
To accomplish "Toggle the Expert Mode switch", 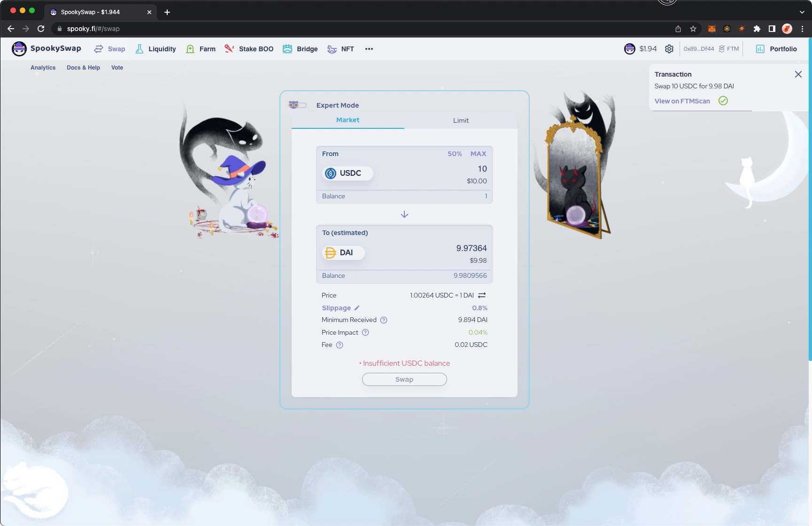I will [297, 105].
